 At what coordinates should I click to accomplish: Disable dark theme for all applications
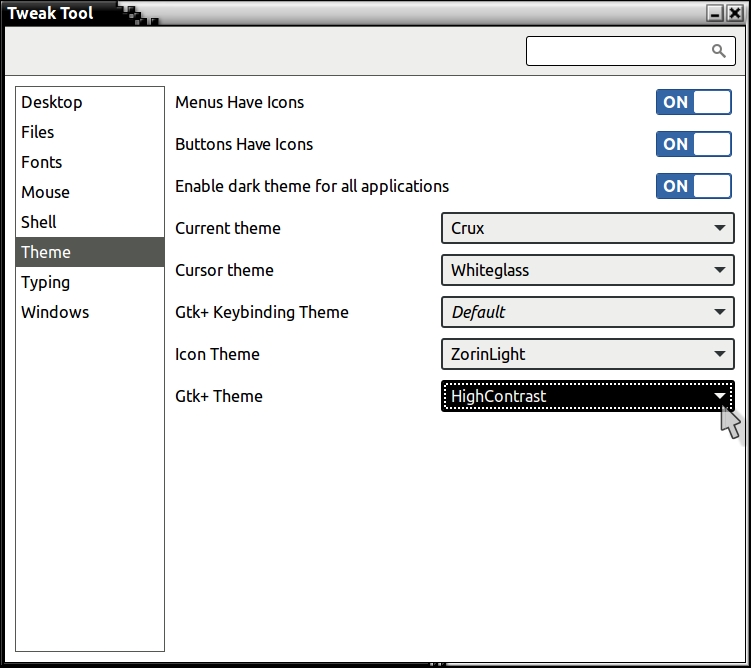[693, 186]
